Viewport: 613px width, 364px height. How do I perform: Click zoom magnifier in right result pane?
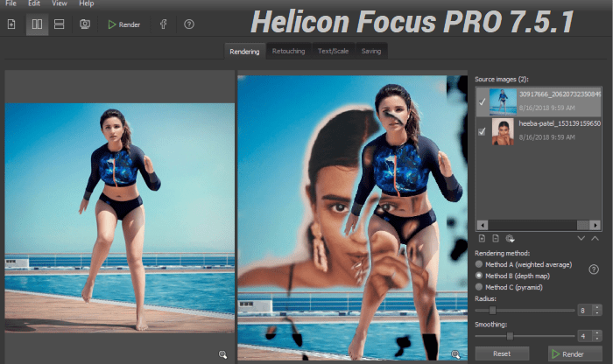(455, 354)
